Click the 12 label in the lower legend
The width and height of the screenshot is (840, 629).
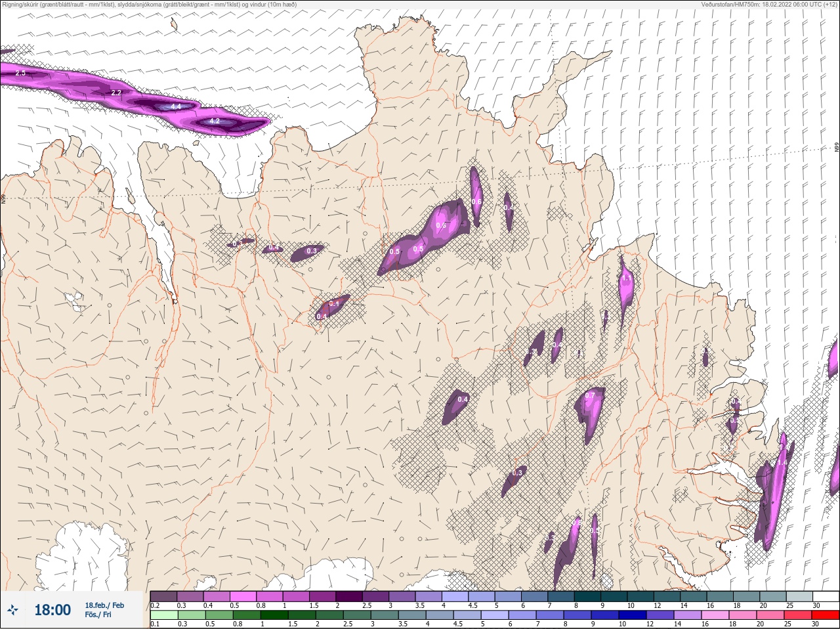(650, 624)
